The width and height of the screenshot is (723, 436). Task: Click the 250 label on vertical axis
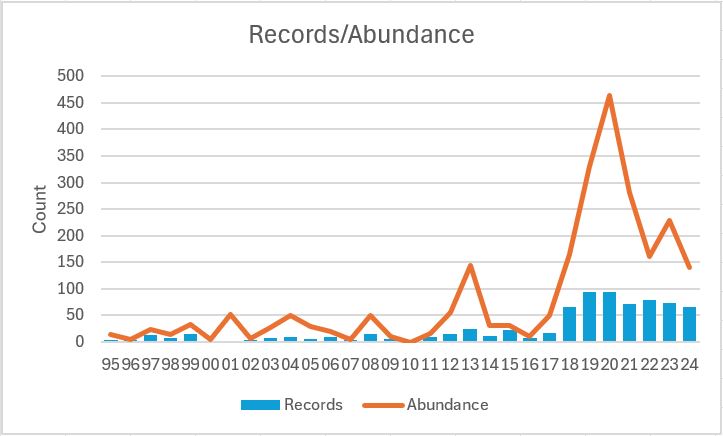pyautogui.click(x=73, y=209)
